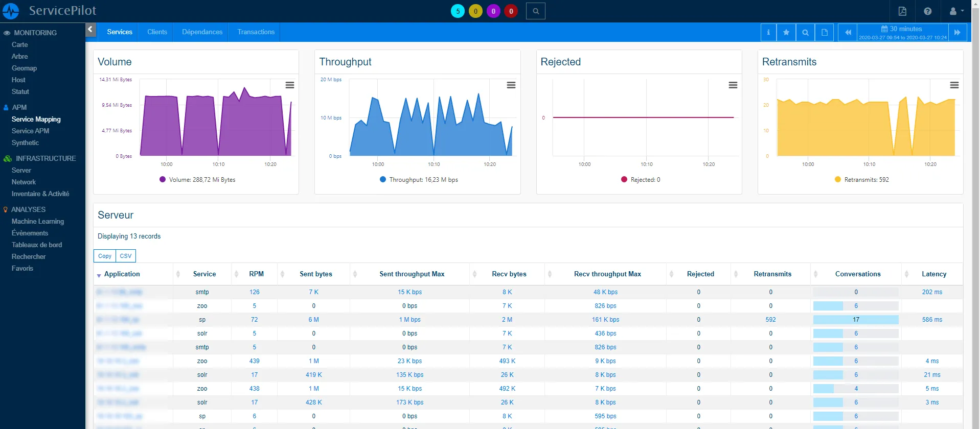Image resolution: width=980 pixels, height=429 pixels.
Task: Click the CSV export button
Action: [126, 256]
